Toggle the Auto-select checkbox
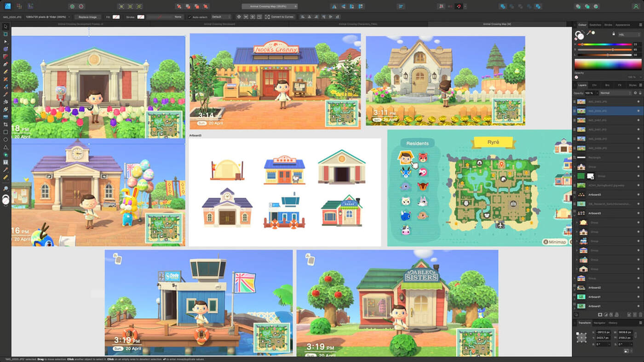 [x=190, y=17]
